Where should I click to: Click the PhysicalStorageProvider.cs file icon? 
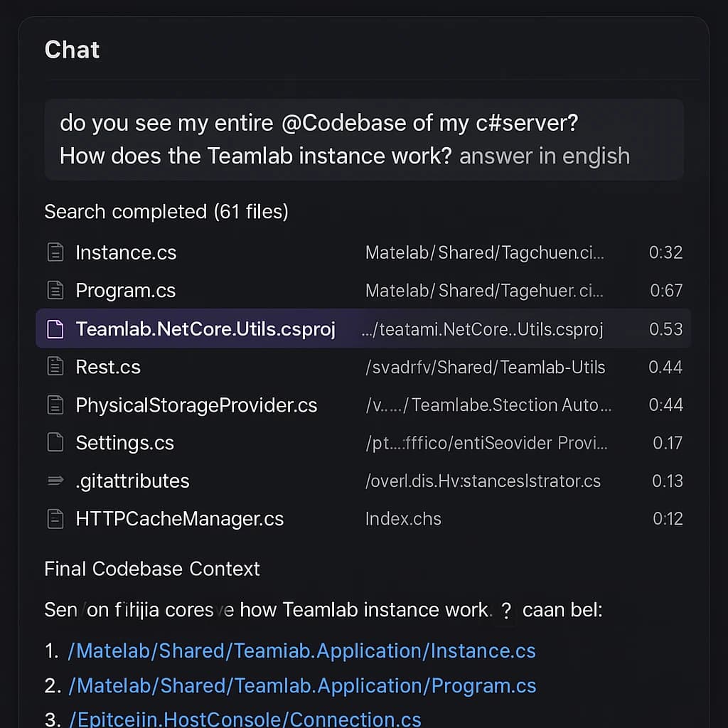coord(55,405)
